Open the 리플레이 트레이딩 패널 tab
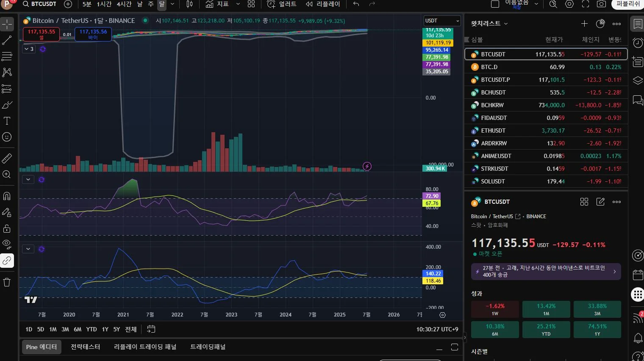Image resolution: width=644 pixels, height=361 pixels. tap(145, 347)
